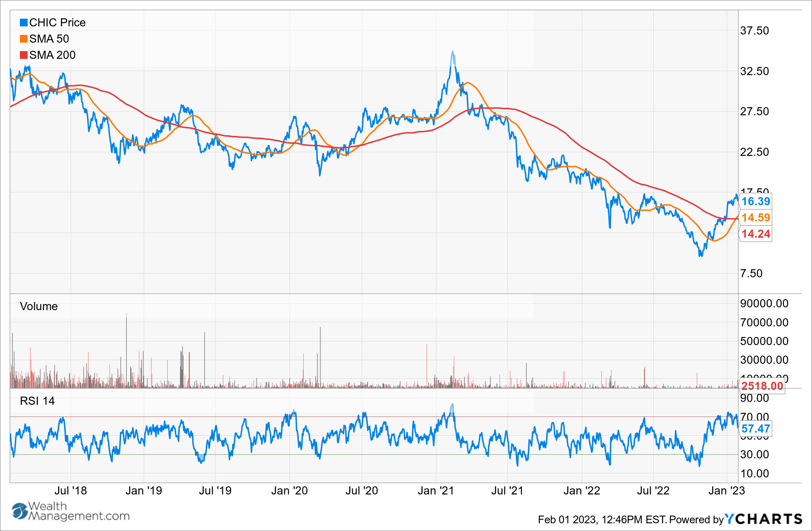
Task: Click the Jan '23 date axis label
Action: [726, 491]
